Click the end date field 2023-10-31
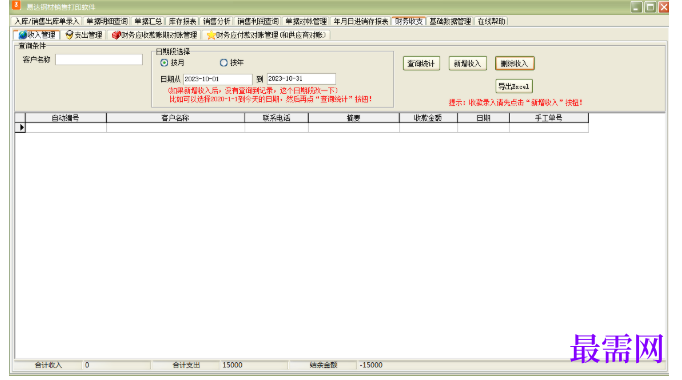The image size is (682, 380). (301, 79)
